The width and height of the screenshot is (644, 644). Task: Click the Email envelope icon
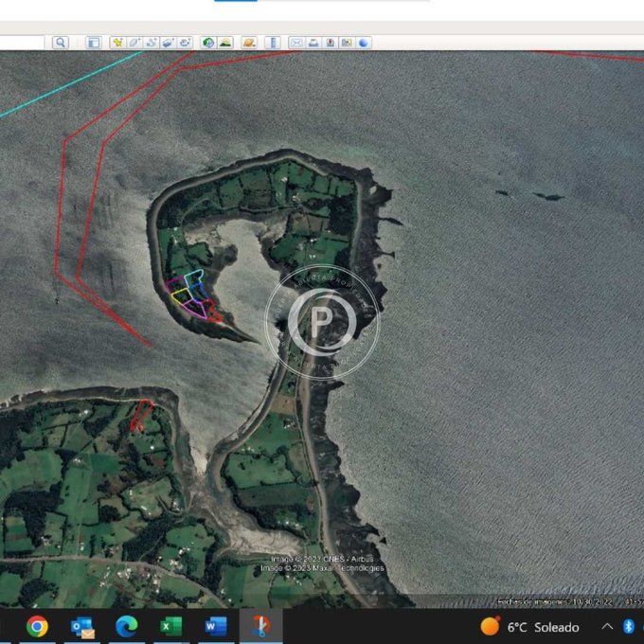(296, 43)
